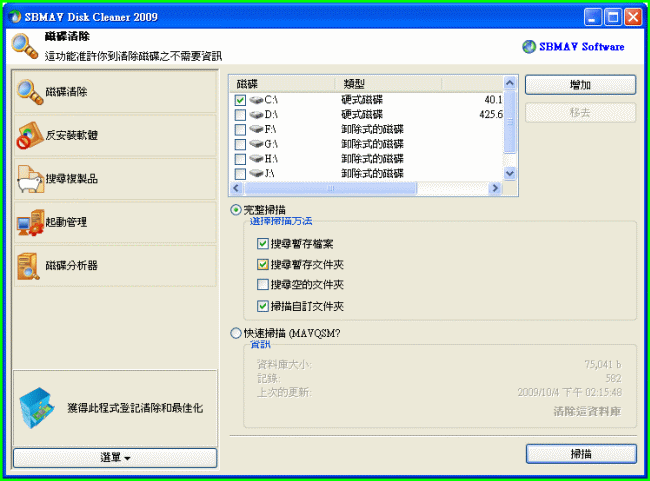Image resolution: width=650 pixels, height=481 pixels.
Task: Select the 快速掃描 radio button
Action: click(x=236, y=334)
